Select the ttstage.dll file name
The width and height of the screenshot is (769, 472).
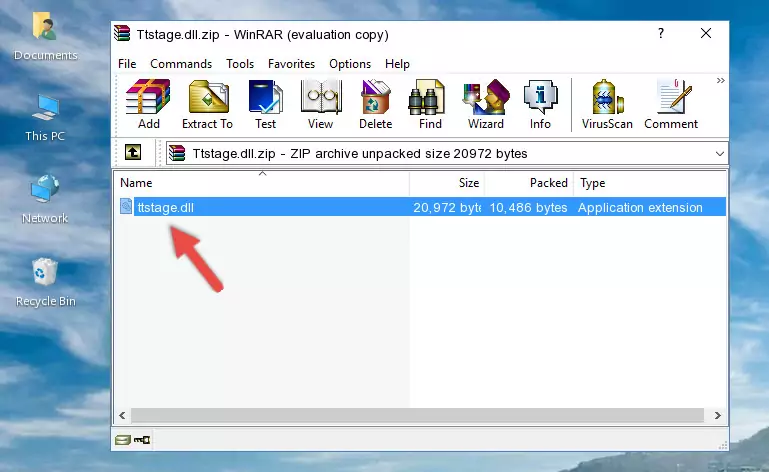click(x=166, y=208)
